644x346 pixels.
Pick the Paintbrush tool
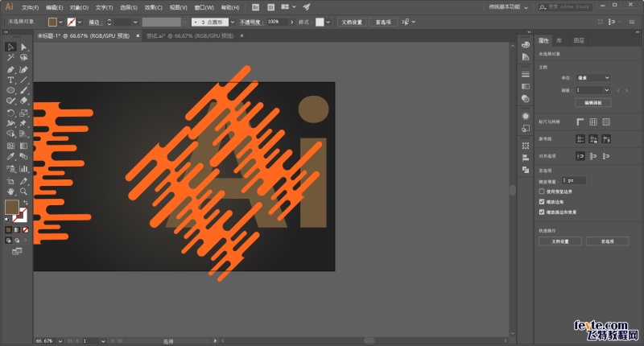pyautogui.click(x=24, y=90)
